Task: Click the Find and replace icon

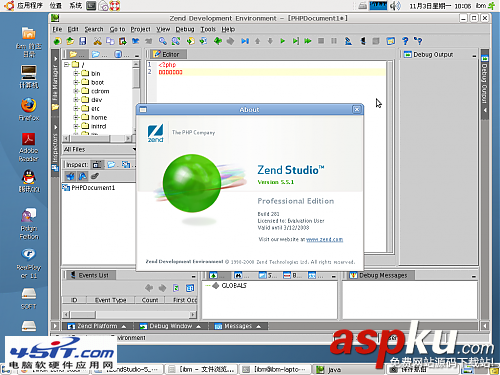Action: (176, 41)
